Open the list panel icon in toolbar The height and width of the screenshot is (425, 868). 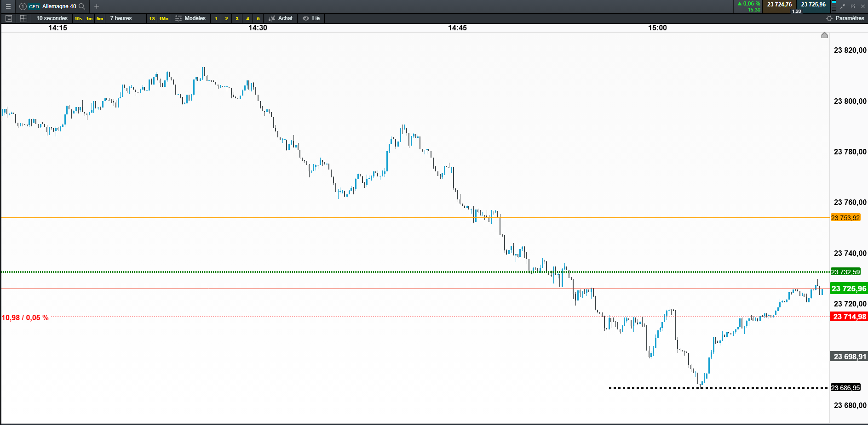pyautogui.click(x=8, y=18)
